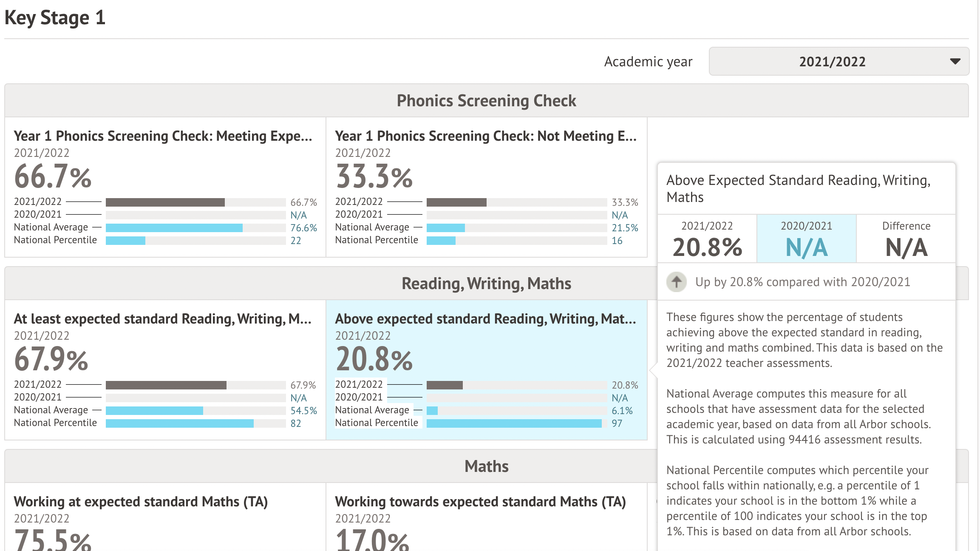Open Working at expected standard Maths (TA)
The height and width of the screenshot is (551, 980).
(141, 502)
